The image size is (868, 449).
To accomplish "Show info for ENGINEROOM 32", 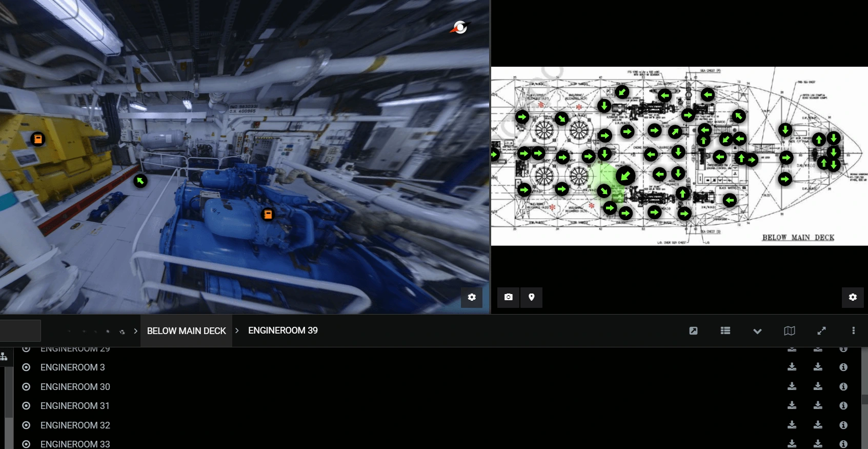I will click(x=843, y=425).
